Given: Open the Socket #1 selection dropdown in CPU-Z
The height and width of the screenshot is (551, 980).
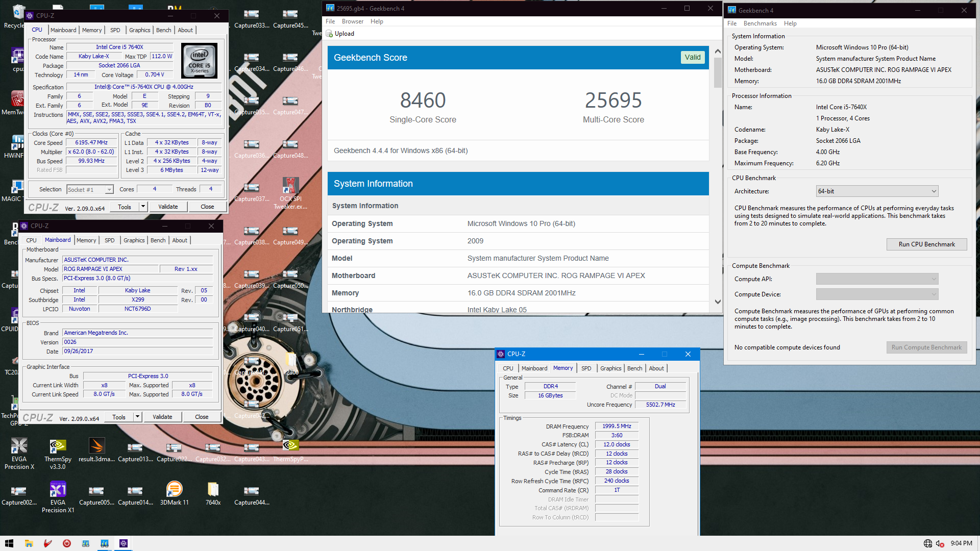Looking at the screenshot, I should pos(90,189).
